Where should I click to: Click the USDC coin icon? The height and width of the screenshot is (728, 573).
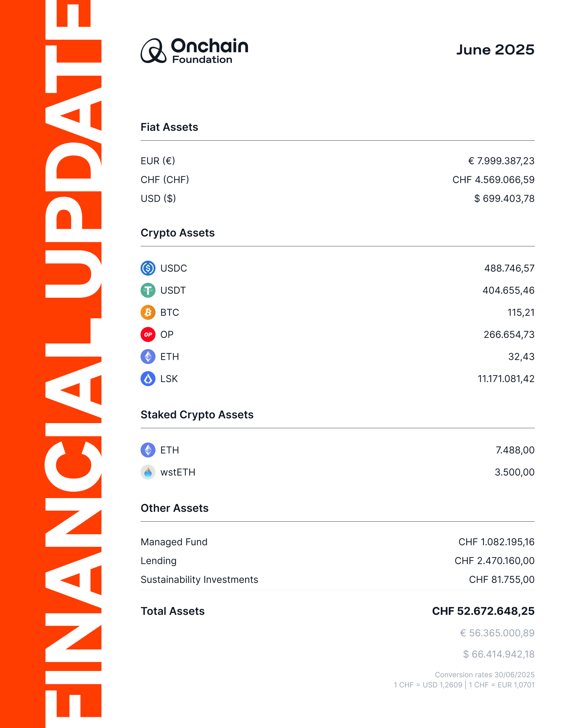[x=148, y=268]
